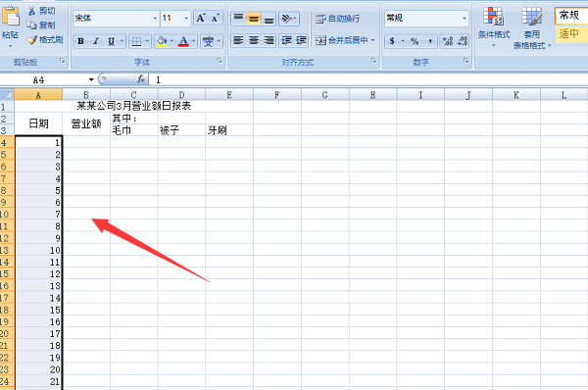Screen dimensions: 588x390
Task: Align text left
Action: click(x=238, y=40)
